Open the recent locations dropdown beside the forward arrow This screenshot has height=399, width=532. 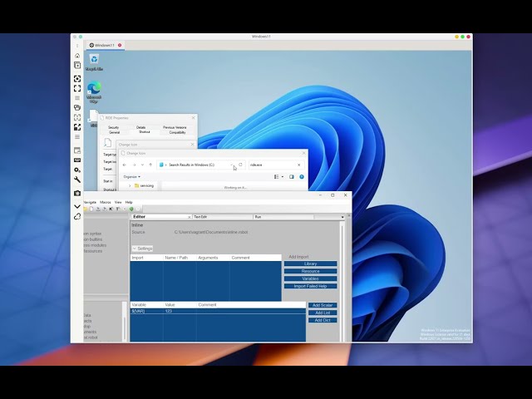[142, 165]
